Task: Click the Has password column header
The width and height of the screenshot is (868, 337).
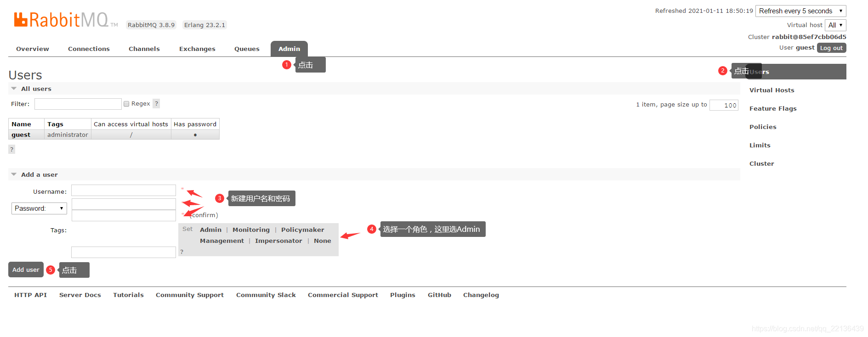Action: (195, 124)
